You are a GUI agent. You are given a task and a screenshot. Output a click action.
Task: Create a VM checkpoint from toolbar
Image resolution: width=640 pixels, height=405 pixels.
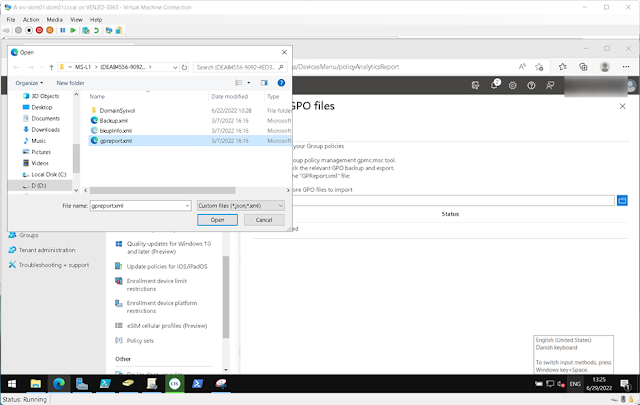[x=86, y=30]
